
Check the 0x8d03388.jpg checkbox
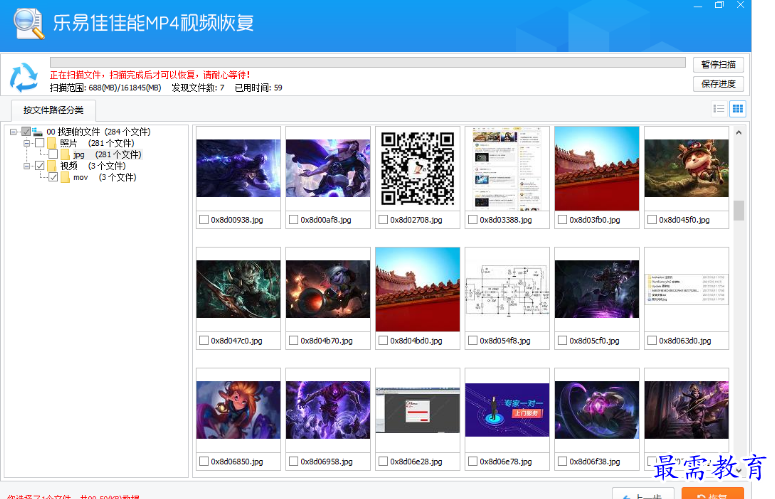(x=473, y=220)
